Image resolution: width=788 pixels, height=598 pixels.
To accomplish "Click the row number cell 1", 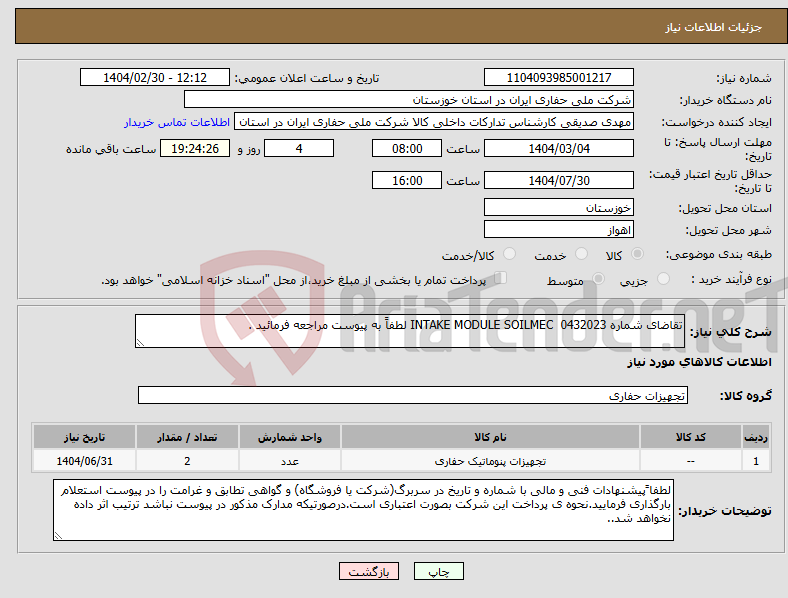I will tap(756, 461).
